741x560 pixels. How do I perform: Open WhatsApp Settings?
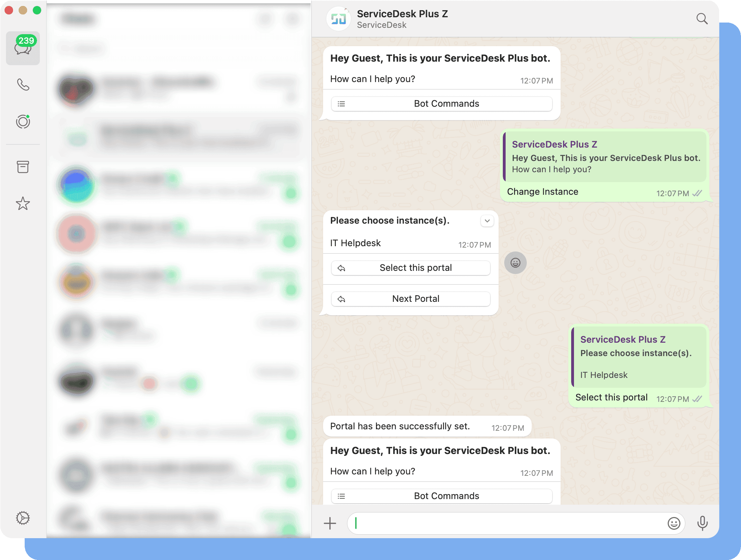(23, 518)
